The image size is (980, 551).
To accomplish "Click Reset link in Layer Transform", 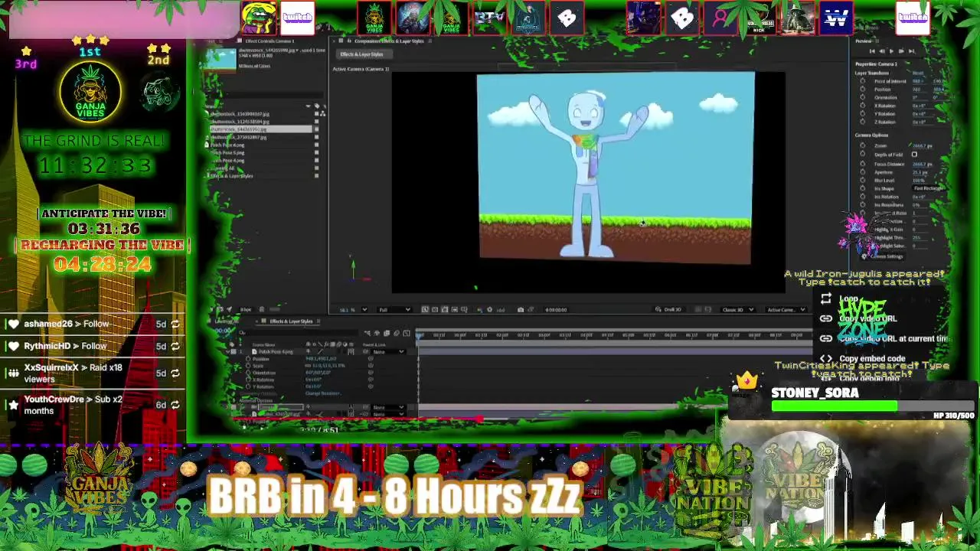I will tap(917, 73).
